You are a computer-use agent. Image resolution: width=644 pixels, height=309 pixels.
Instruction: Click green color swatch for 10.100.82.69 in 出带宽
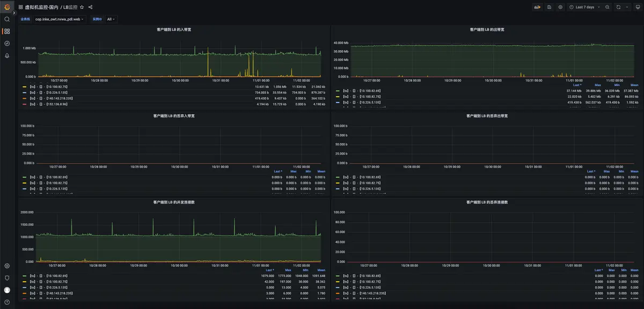(x=338, y=91)
